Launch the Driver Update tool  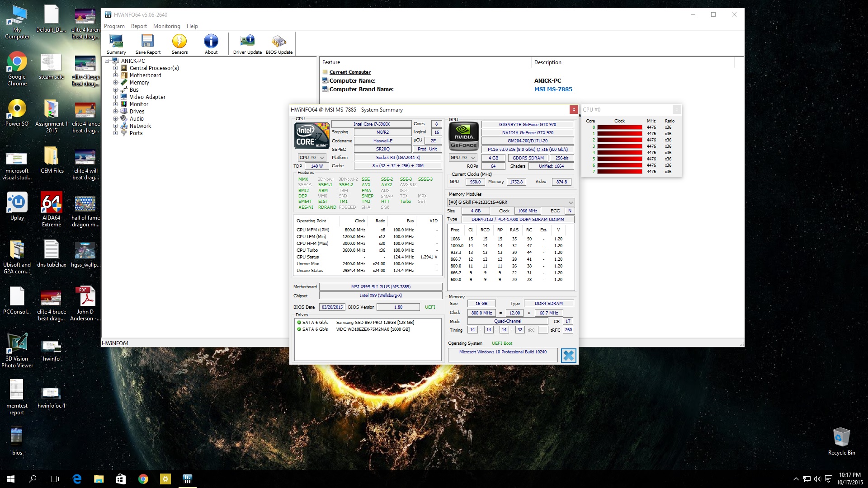(x=247, y=44)
